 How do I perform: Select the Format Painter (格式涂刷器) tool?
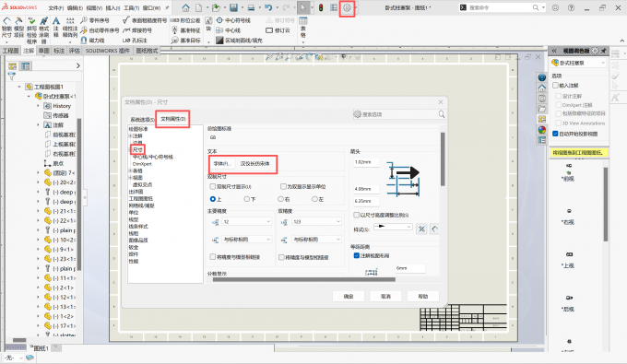coord(44,30)
